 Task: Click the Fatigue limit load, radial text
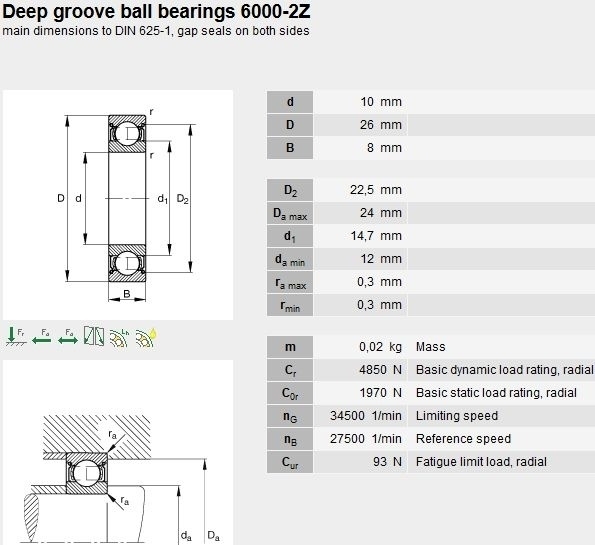(481, 462)
